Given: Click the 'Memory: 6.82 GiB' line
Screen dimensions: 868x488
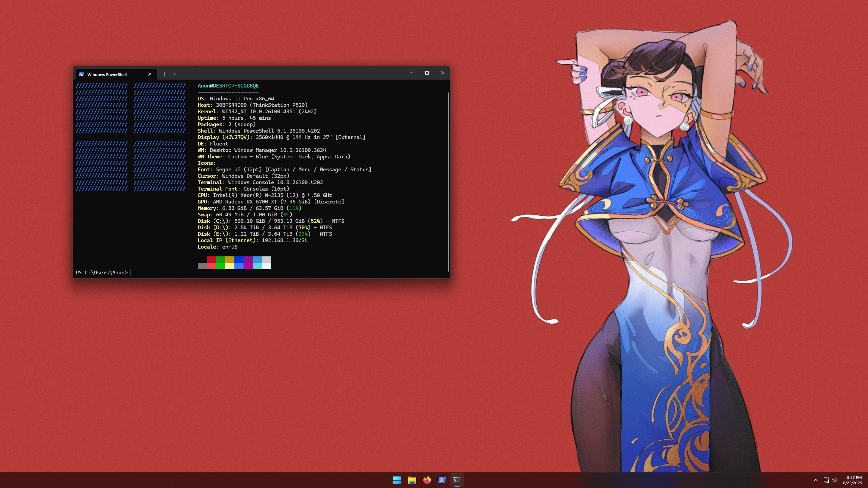Looking at the screenshot, I should point(250,208).
